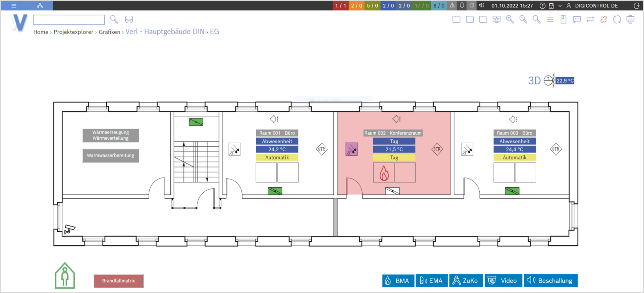Open the Automatik mode selector in Raum 001
644x293 pixels.
277,157
